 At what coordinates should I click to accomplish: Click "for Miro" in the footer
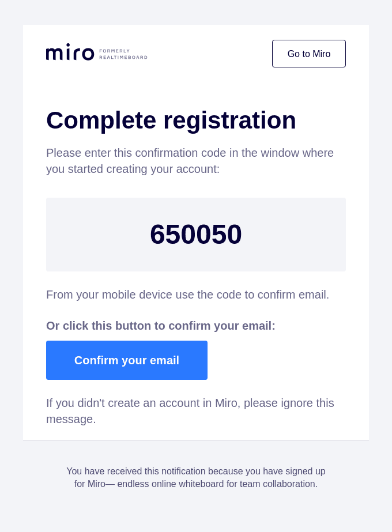(x=89, y=484)
